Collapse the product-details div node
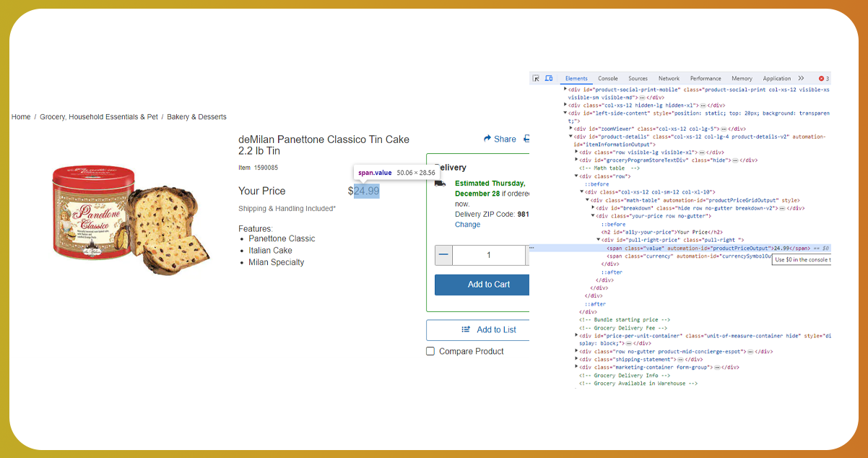868x458 pixels. click(x=571, y=137)
